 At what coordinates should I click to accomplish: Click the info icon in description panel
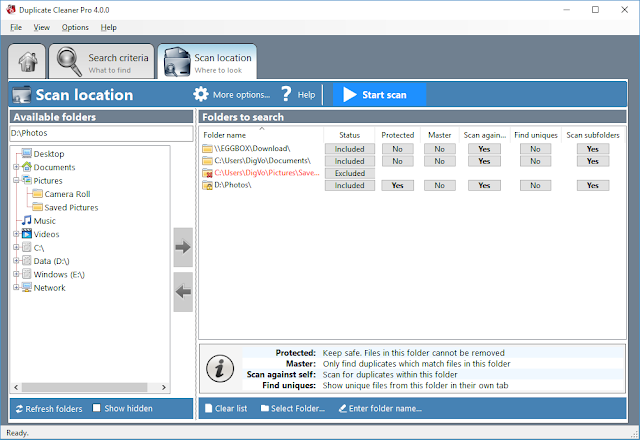tap(220, 369)
